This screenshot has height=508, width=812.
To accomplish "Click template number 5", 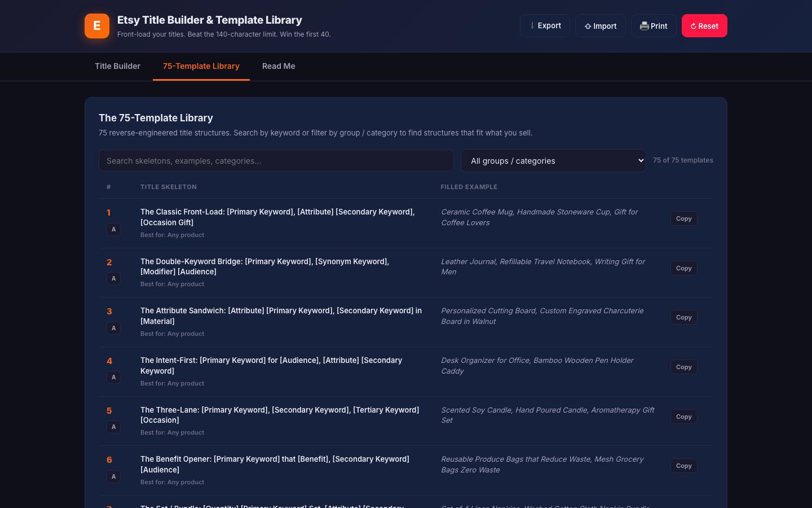I will (109, 411).
